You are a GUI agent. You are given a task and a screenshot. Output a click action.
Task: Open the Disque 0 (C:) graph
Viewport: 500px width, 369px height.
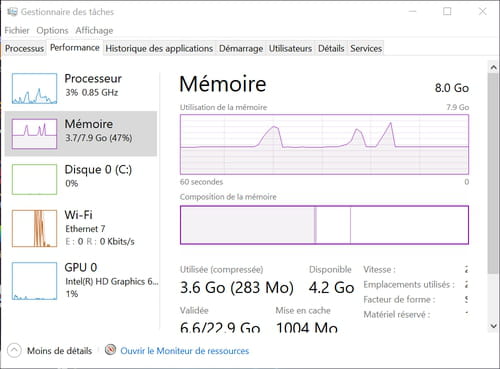pos(34,179)
